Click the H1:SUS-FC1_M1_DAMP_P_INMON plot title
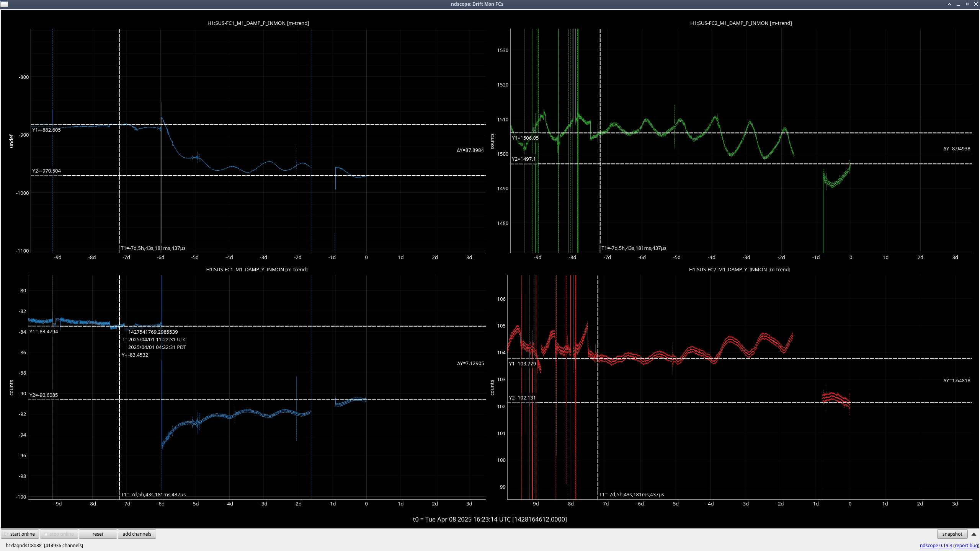This screenshot has height=551, width=980. (x=258, y=23)
